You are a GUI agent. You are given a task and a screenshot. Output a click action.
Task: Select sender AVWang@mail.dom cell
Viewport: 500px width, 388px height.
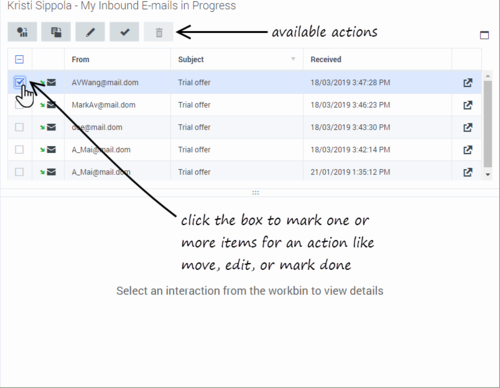[x=105, y=83]
